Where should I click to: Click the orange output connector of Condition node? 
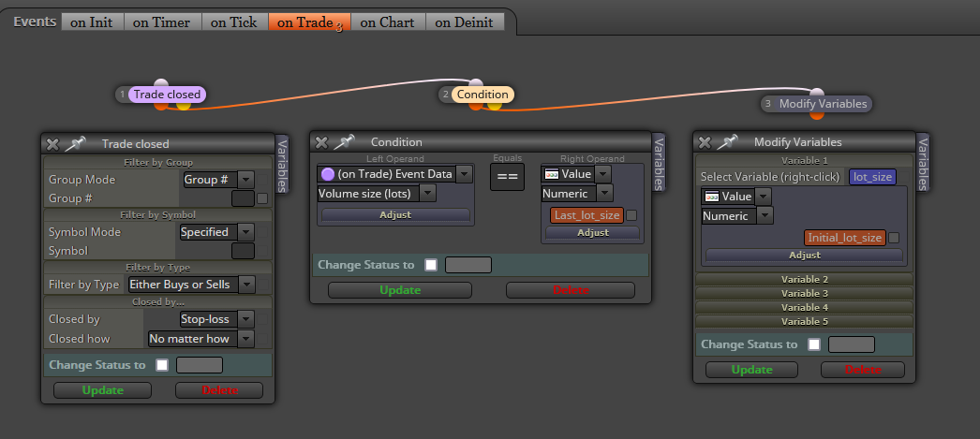(476, 106)
